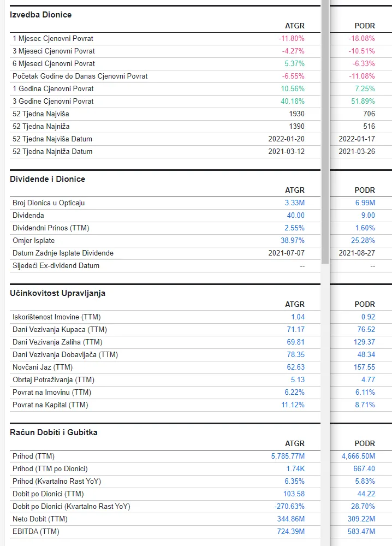Click ATGR Broj Dionica u Opticaju value 3.33M
392x546 pixels.
coord(296,203)
